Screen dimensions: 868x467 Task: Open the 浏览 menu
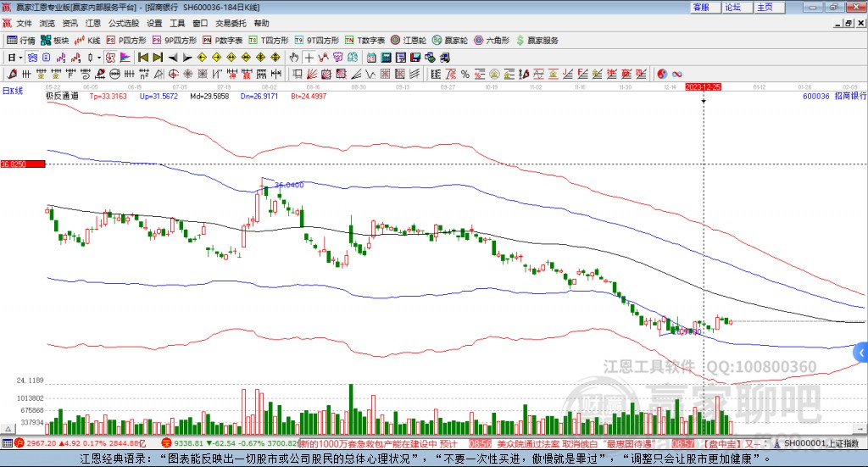47,23
